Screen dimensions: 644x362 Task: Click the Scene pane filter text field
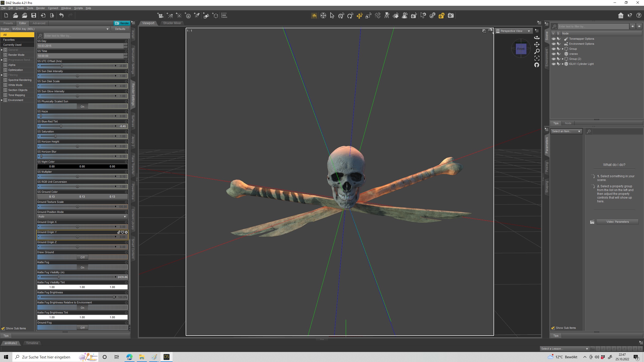point(592,26)
